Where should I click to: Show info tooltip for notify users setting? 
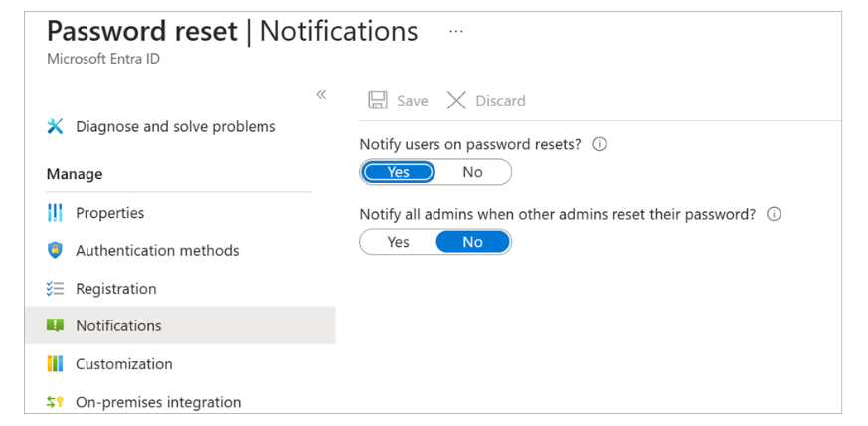[x=600, y=144]
